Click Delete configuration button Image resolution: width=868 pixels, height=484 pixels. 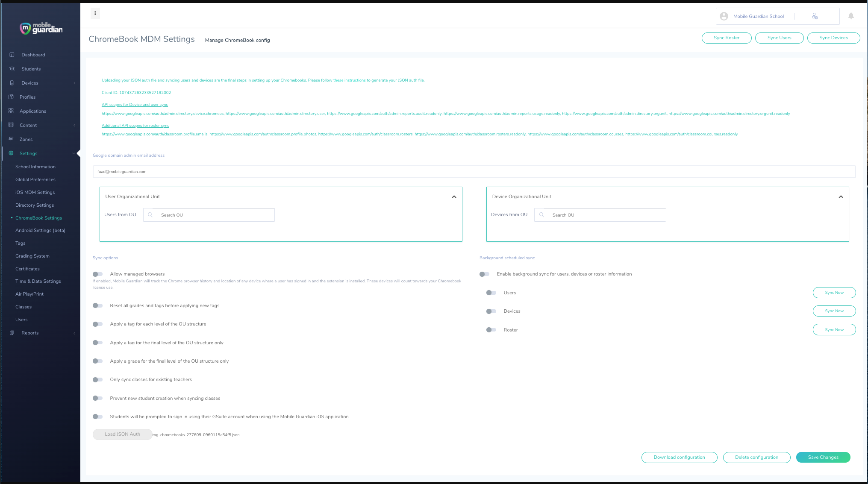pyautogui.click(x=756, y=457)
